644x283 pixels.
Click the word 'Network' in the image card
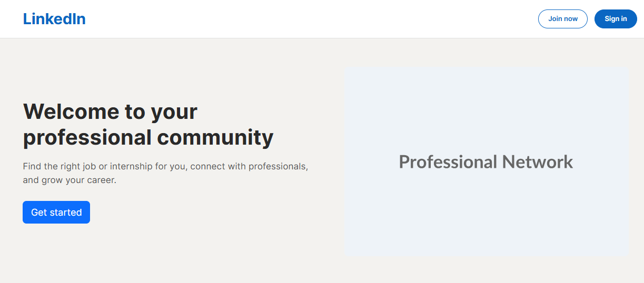pos(537,161)
